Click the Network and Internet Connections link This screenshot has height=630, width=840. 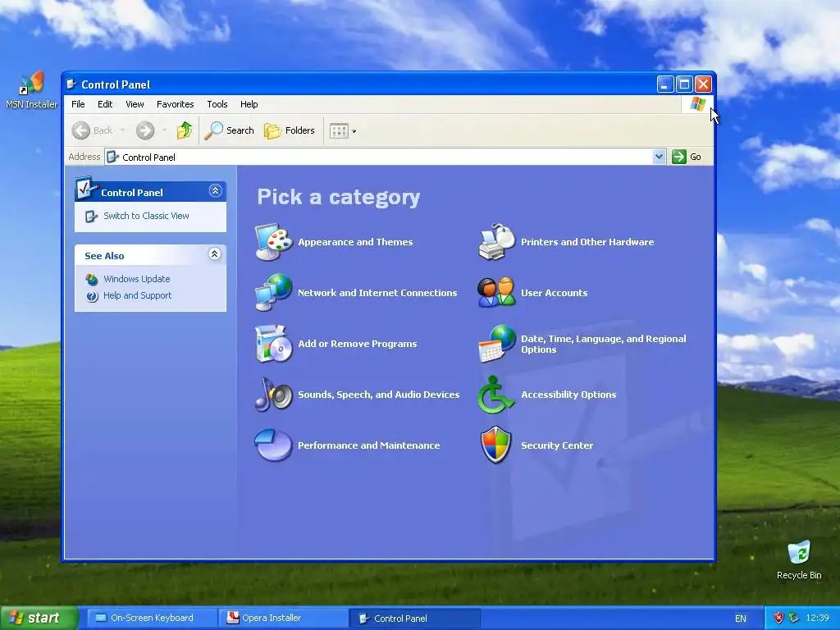pos(377,293)
